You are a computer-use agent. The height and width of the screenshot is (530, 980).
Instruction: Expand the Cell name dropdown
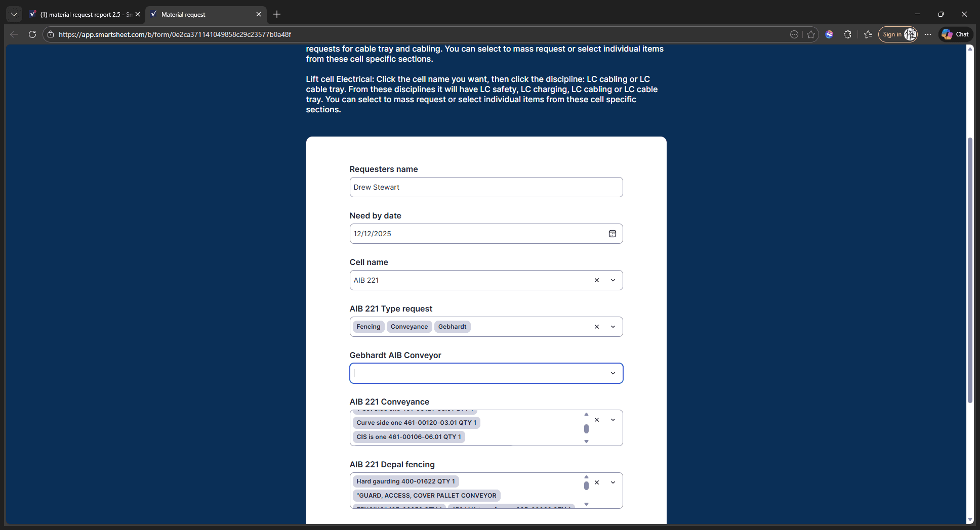613,280
